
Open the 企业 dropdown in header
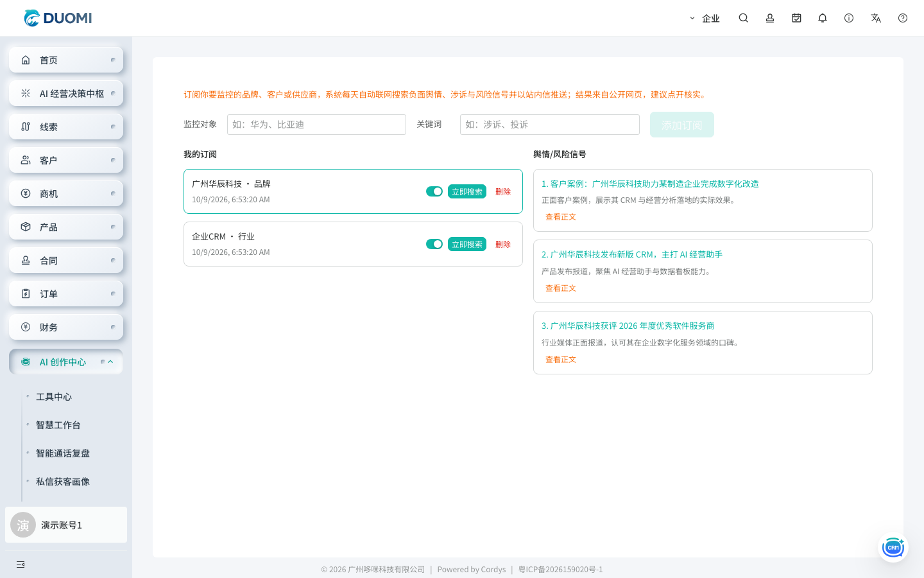pos(705,18)
